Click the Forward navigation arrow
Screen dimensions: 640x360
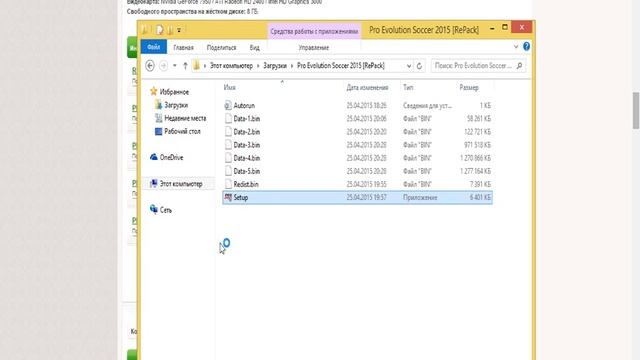[x=163, y=66]
